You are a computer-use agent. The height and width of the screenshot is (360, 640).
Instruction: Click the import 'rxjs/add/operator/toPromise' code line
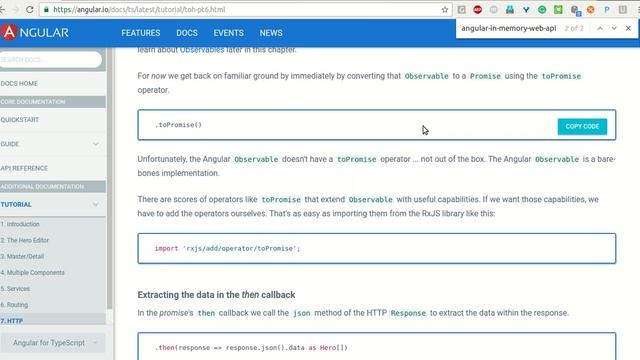(227, 249)
